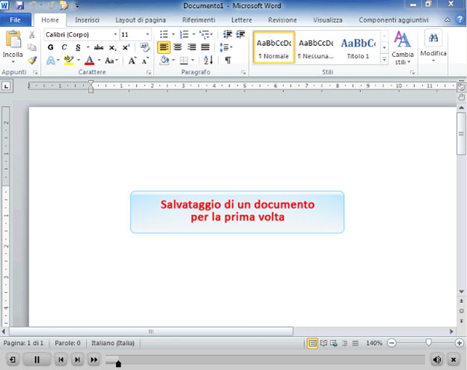
Task: Expand the styles gallery more arrow
Action: (384, 59)
